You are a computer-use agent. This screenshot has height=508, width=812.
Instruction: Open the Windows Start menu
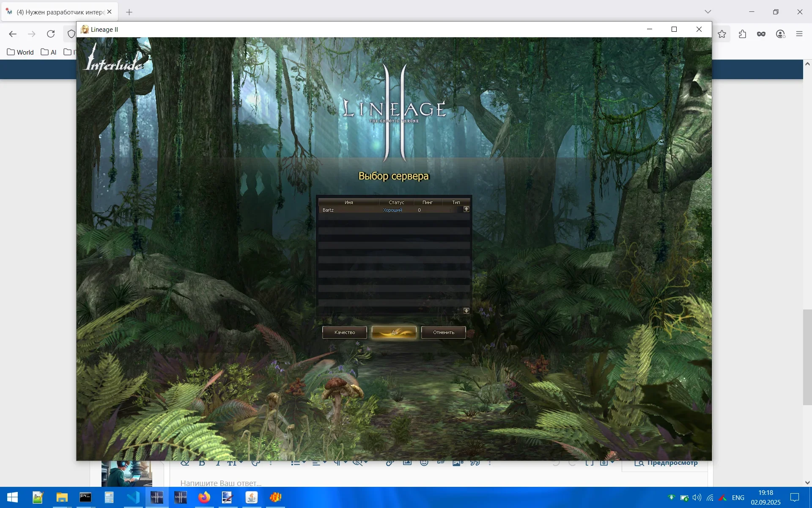point(12,497)
